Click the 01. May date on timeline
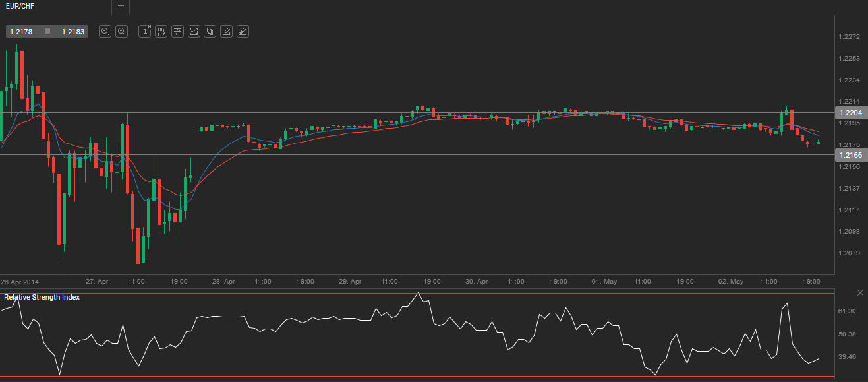This screenshot has height=382, width=868. point(604,282)
